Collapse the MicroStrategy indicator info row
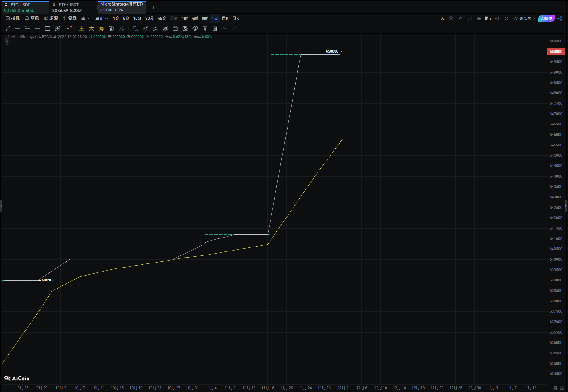The image size is (568, 392). [x=7, y=37]
